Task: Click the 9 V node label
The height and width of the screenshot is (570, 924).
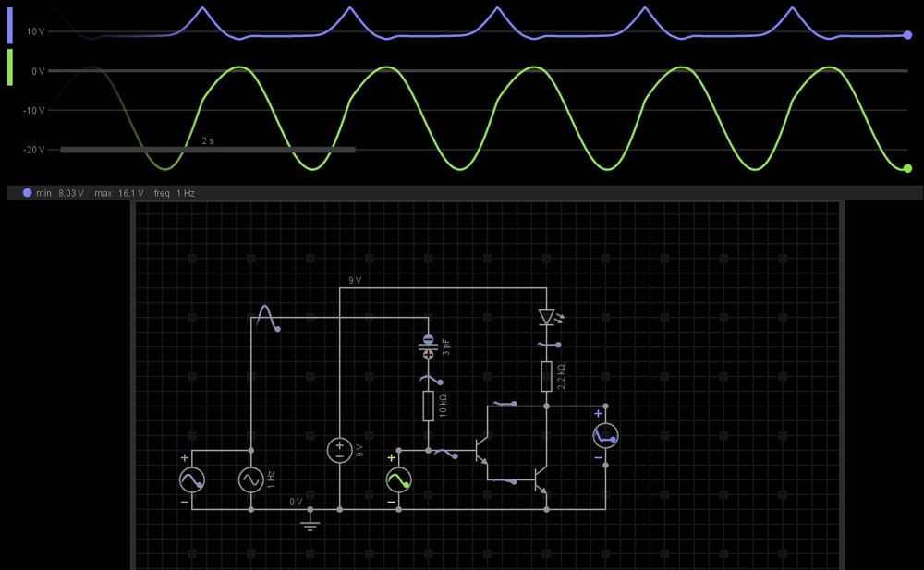Action: pyautogui.click(x=355, y=280)
